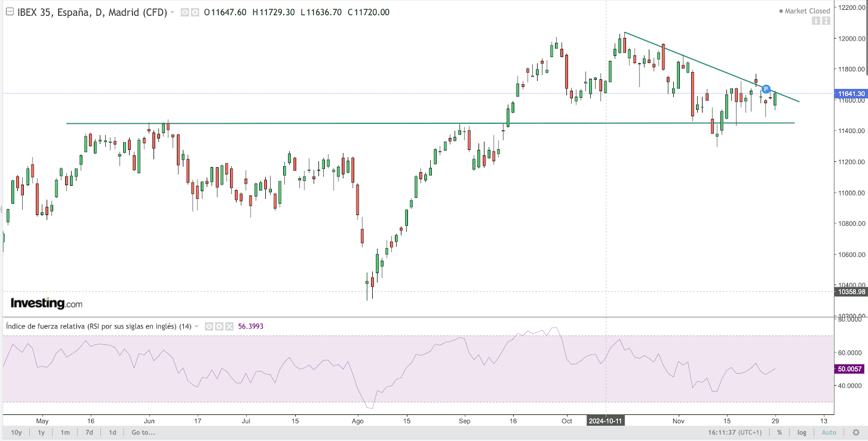This screenshot has width=868, height=441.
Task: Remove the RSI indicator with X
Action: pos(229,326)
